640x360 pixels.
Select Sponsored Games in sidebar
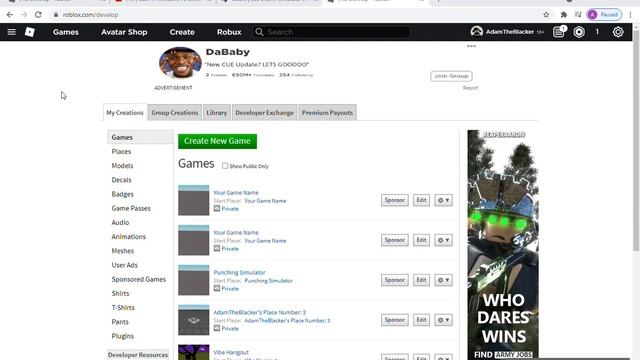139,279
